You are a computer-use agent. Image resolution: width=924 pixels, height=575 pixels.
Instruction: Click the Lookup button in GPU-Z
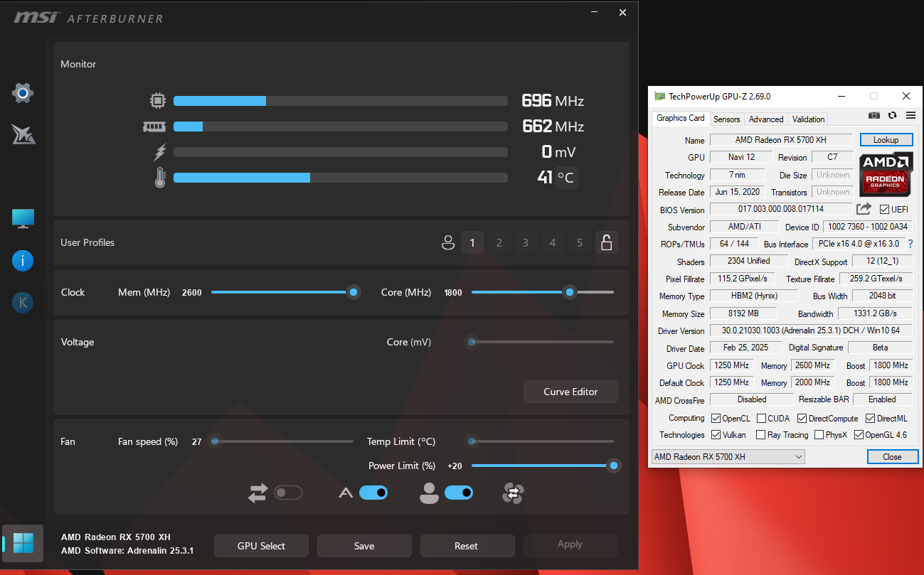[x=886, y=140]
